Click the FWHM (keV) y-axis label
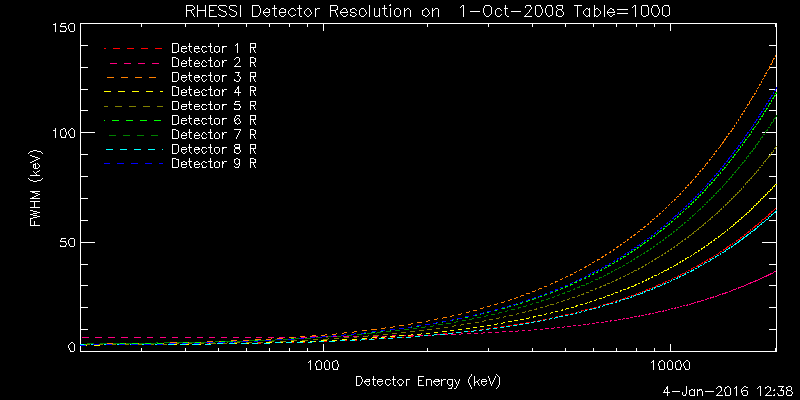This screenshot has width=800, height=400. 35,187
